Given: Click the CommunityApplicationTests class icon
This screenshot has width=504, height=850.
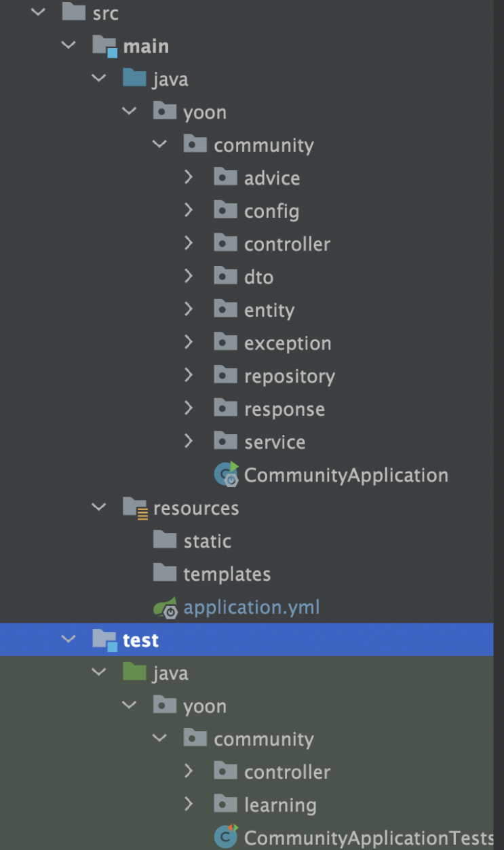Looking at the screenshot, I should click(226, 837).
